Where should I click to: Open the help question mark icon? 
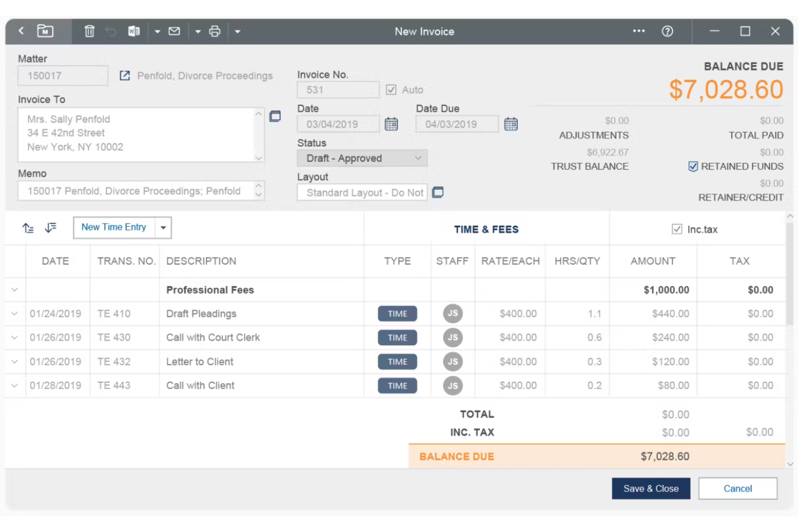668,31
